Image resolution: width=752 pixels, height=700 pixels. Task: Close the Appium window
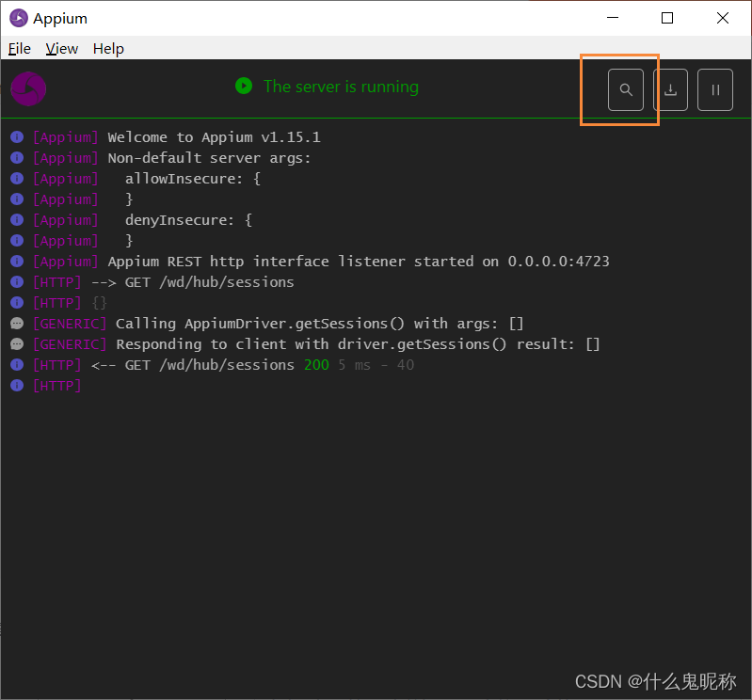coord(723,18)
